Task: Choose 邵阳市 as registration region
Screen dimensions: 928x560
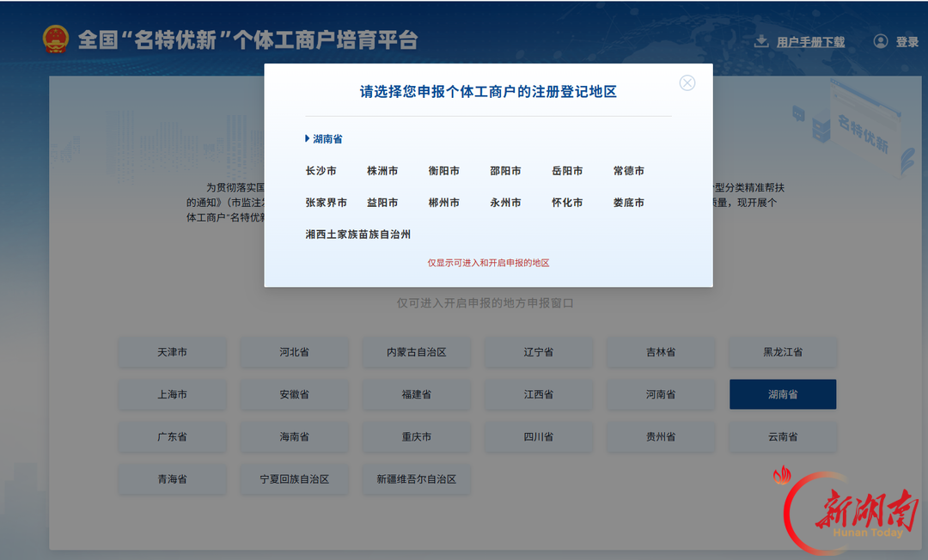Action: 505,171
